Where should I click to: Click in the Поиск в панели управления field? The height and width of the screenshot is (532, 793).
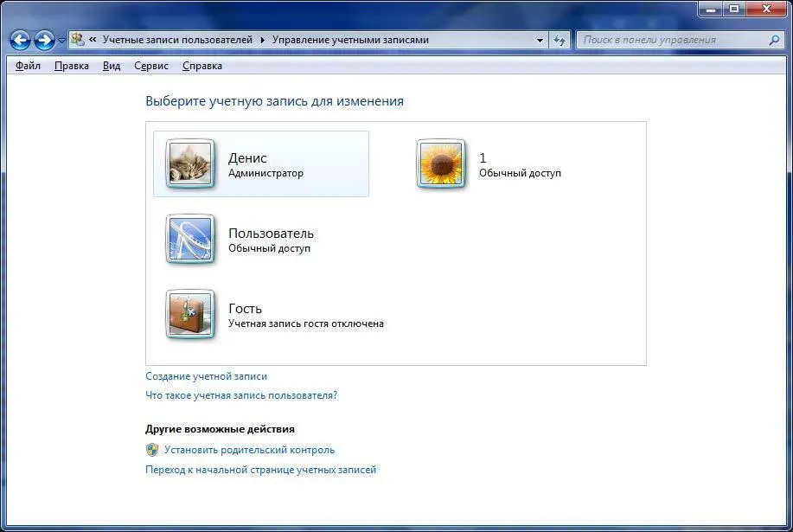click(670, 40)
